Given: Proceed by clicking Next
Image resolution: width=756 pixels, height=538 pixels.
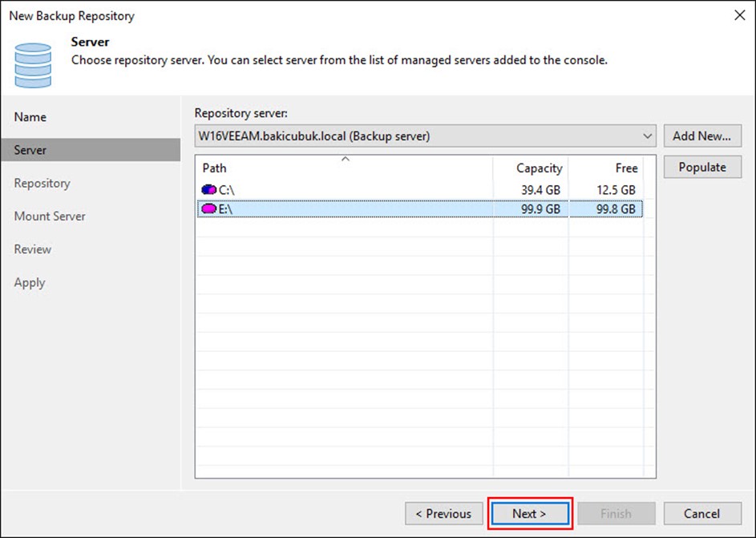Looking at the screenshot, I should pos(529,514).
